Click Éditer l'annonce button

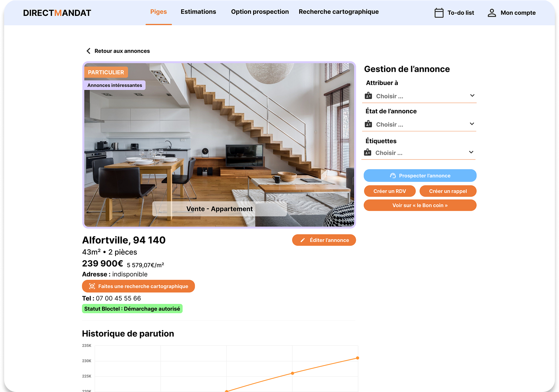324,240
